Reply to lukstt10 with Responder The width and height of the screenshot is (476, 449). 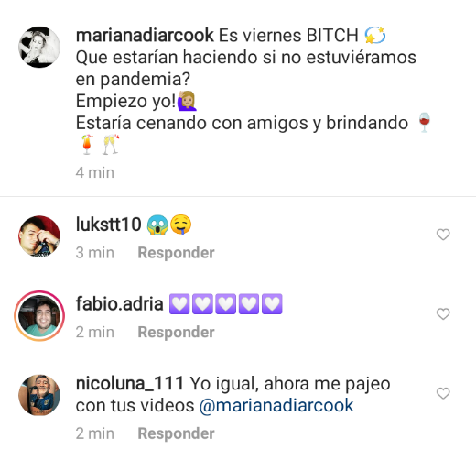coord(176,253)
